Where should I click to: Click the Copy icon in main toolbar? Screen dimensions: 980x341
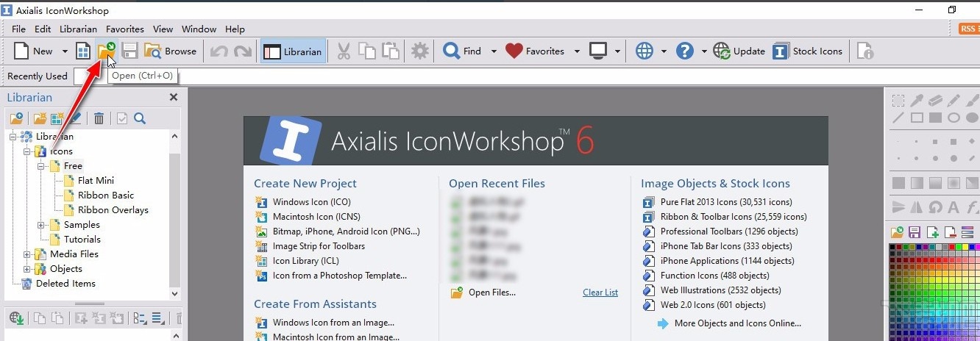(x=367, y=51)
